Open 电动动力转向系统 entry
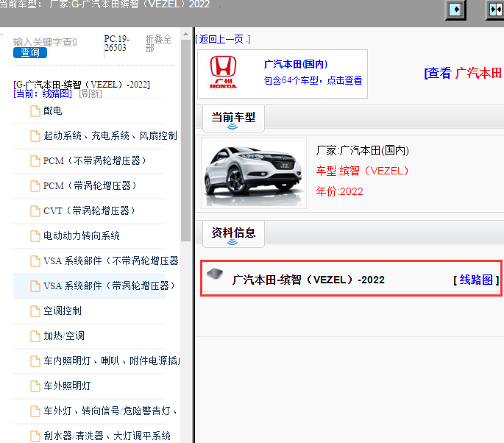504x443 pixels. [x=82, y=235]
